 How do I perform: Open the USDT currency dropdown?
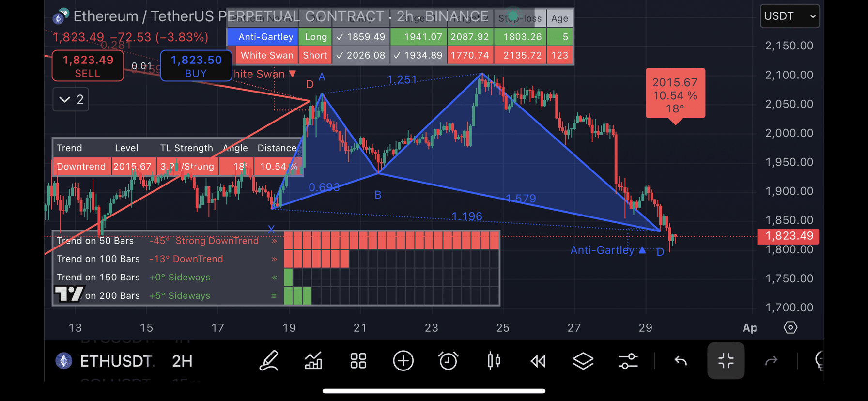coord(790,16)
